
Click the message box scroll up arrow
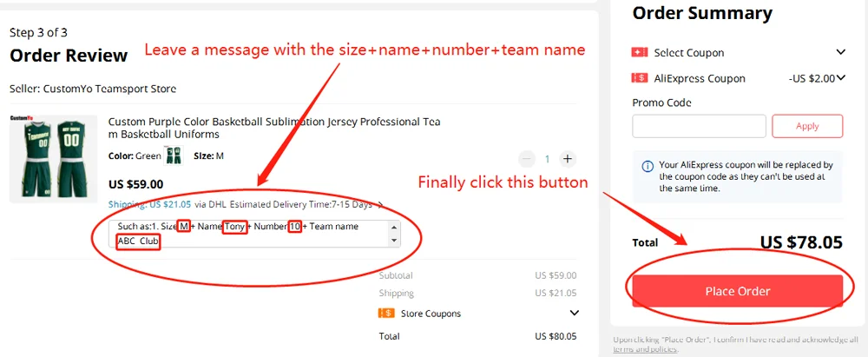coord(394,227)
